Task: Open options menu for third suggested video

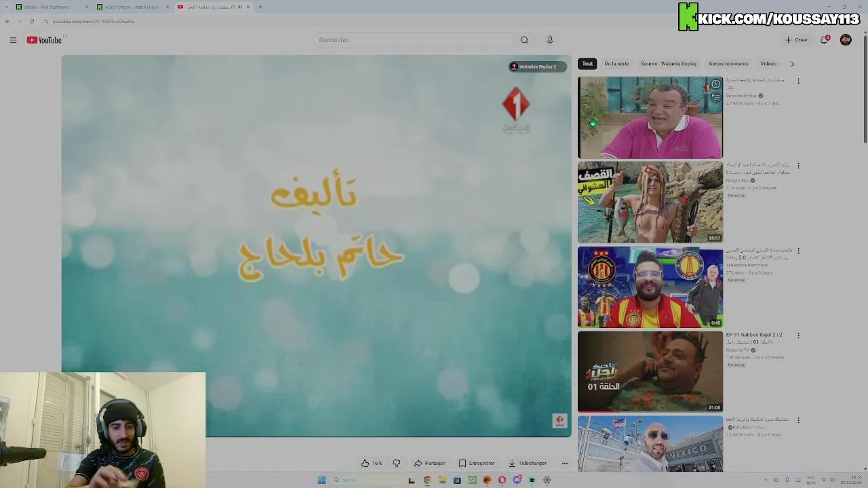Action: (x=798, y=251)
